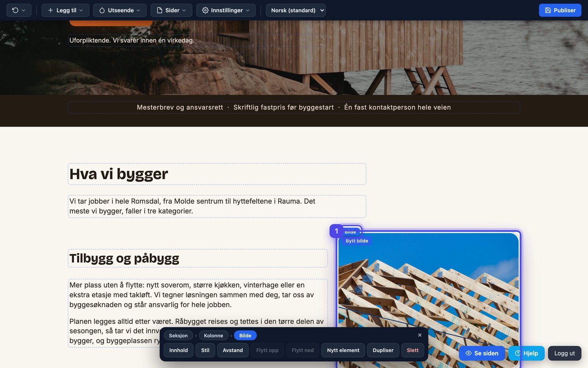
Task: Click "Logg ut" to sign out
Action: 564,353
